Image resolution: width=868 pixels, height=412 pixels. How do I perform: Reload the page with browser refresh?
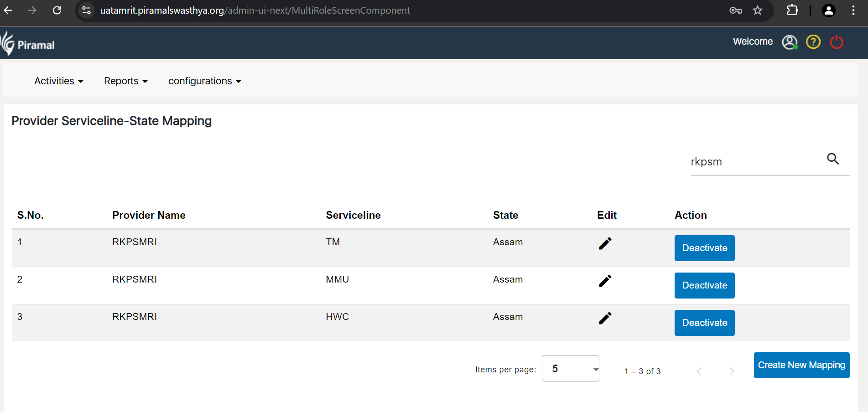[57, 10]
